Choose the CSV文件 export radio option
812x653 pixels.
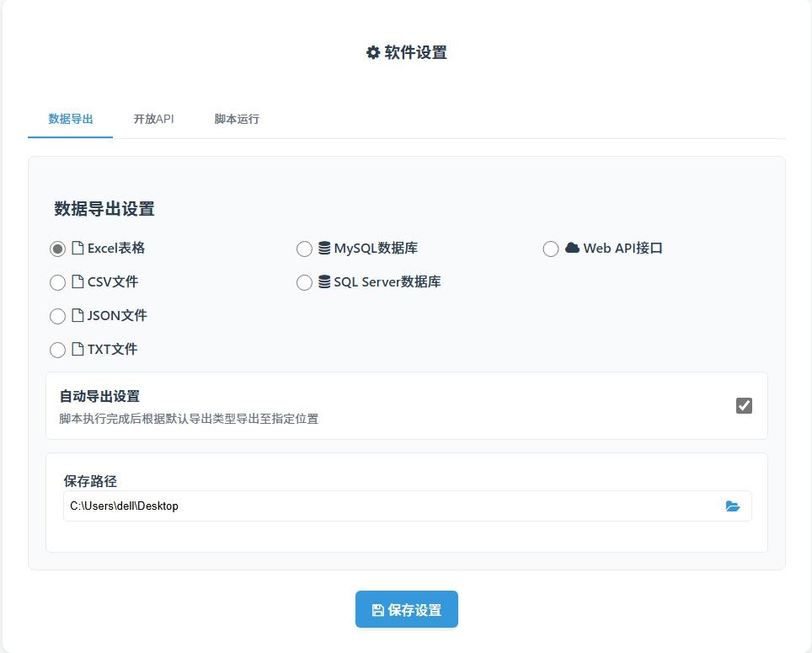57,283
